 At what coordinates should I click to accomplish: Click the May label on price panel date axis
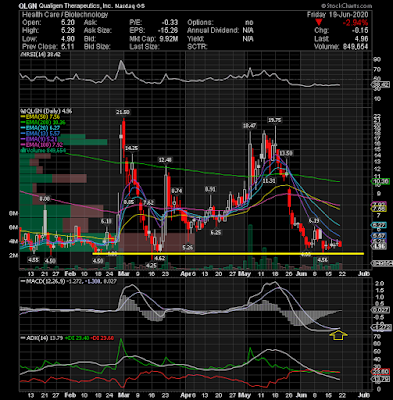(x=244, y=274)
